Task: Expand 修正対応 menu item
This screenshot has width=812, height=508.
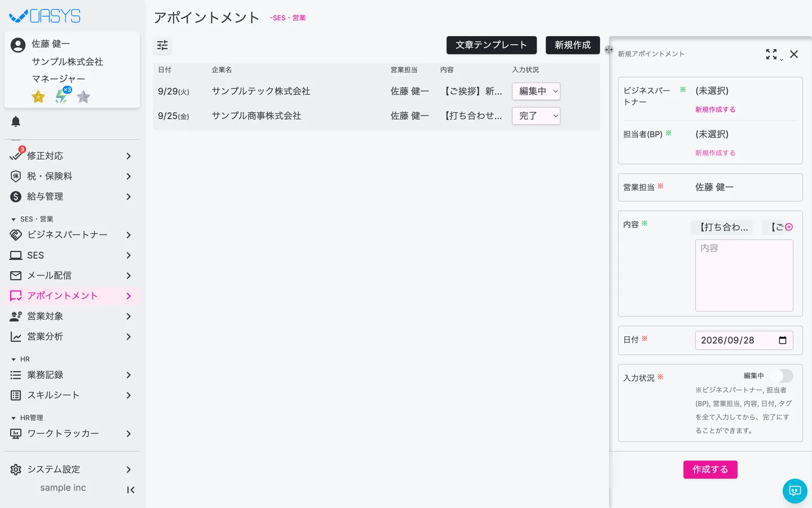Action: click(x=72, y=156)
